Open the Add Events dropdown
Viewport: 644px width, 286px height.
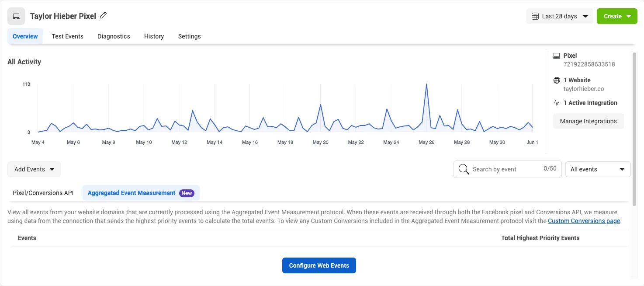34,169
